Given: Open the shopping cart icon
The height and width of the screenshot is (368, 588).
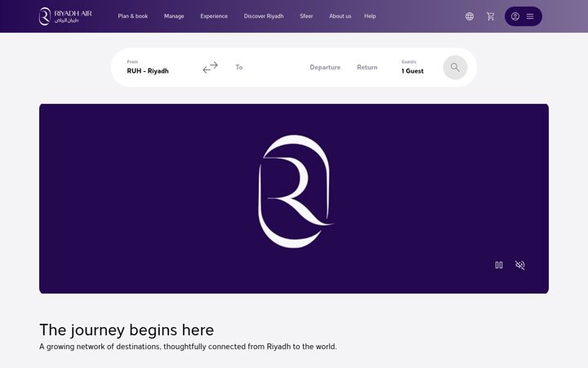Looking at the screenshot, I should tap(490, 16).
